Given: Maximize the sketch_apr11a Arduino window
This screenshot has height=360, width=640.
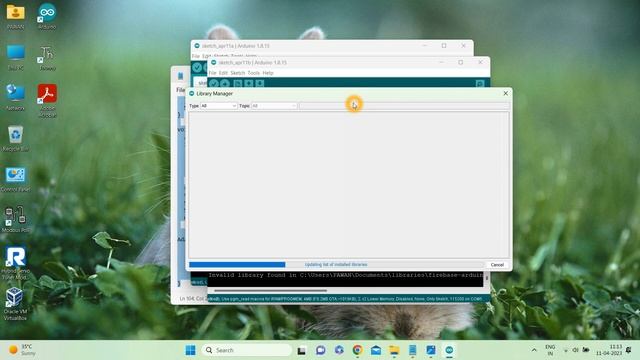Looking at the screenshot, I should 444,46.
